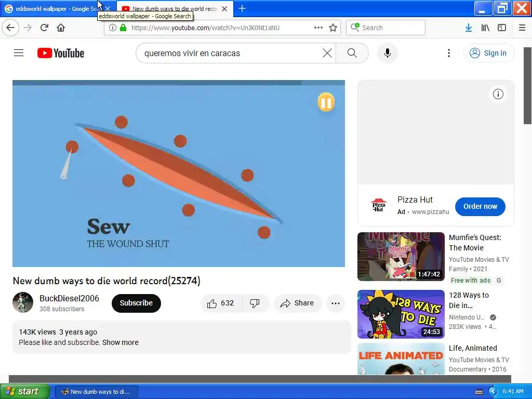
Task: Click the 308 subscribers text
Action: coord(62,309)
